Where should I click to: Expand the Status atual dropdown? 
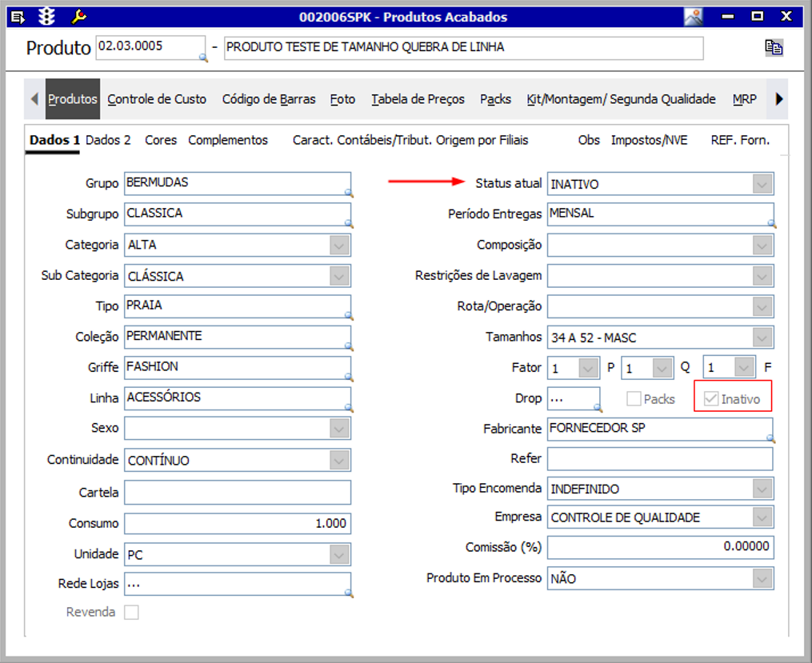[x=762, y=184]
